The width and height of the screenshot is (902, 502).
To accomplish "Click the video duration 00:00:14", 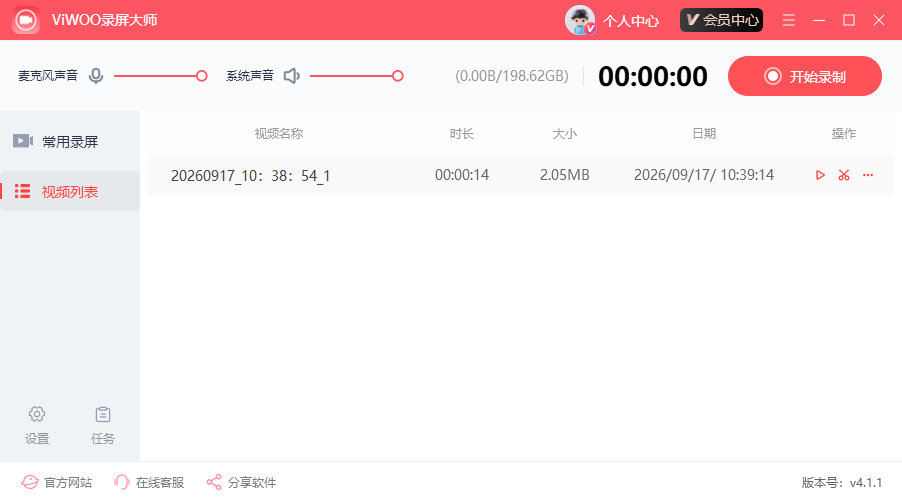I will pos(462,175).
